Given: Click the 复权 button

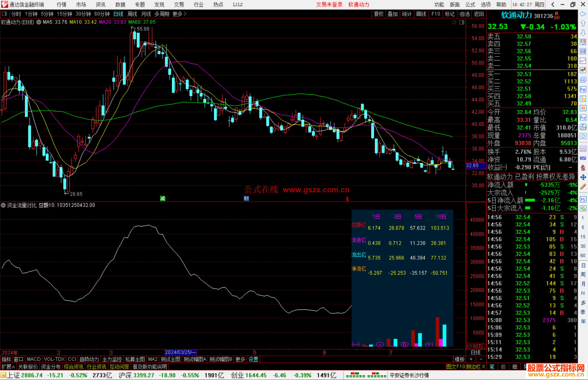Looking at the screenshot, I should [x=379, y=14].
